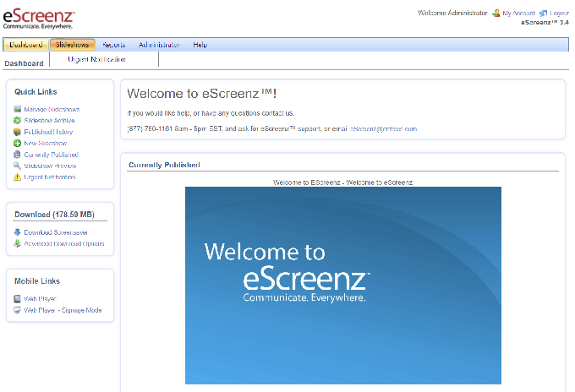This screenshot has width=575, height=392.
Task: Select the Urgent Notification submenu item
Action: pos(96,59)
